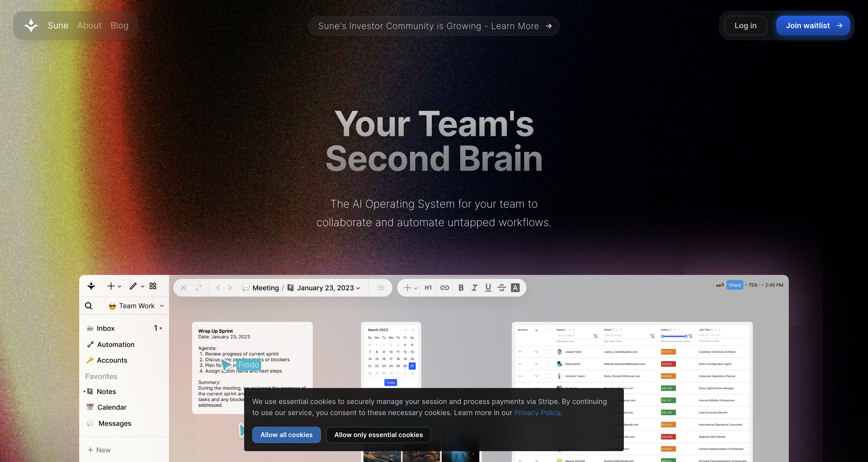Image resolution: width=868 pixels, height=462 pixels.
Task: Open the Team Work workspace dropdown
Action: tap(136, 306)
